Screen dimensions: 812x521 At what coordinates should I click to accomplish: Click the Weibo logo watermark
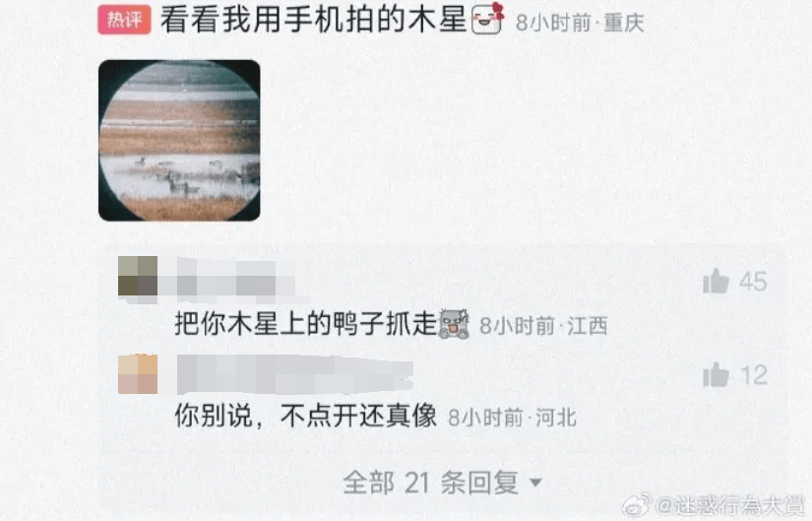point(638,505)
